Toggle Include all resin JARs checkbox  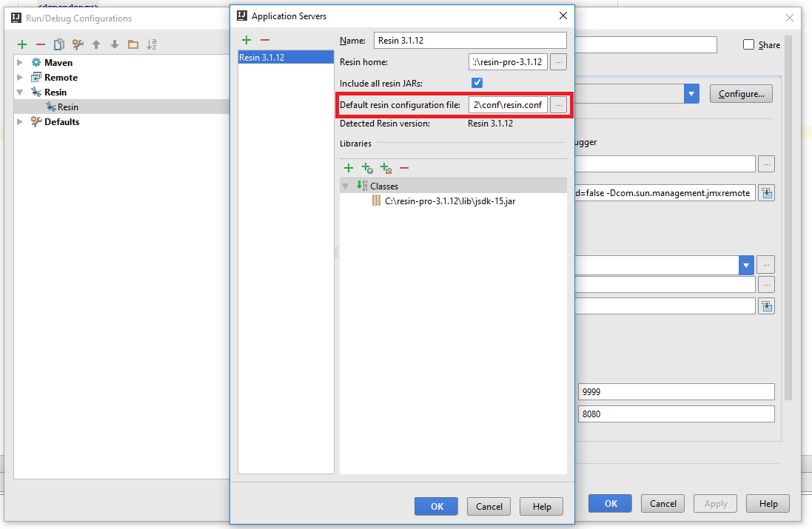(477, 83)
